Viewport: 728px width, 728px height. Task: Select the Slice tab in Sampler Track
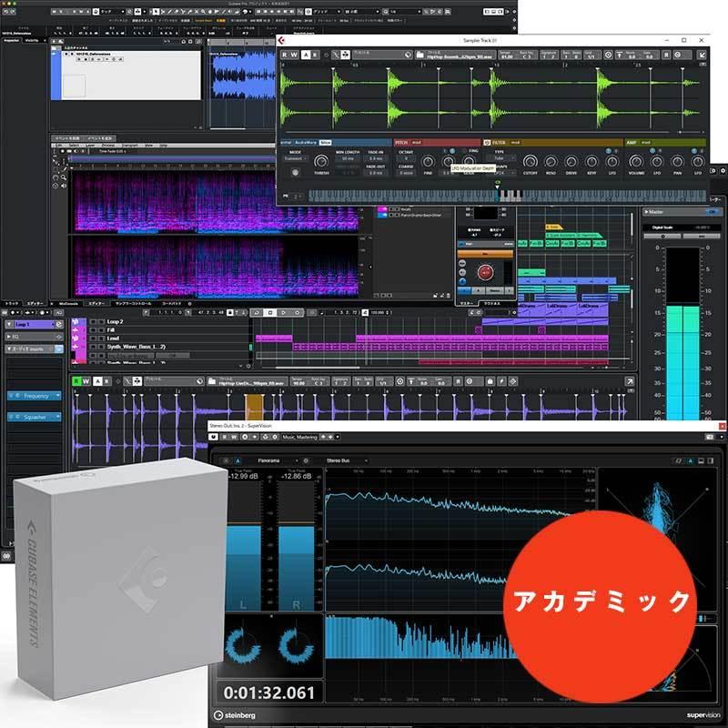[326, 143]
